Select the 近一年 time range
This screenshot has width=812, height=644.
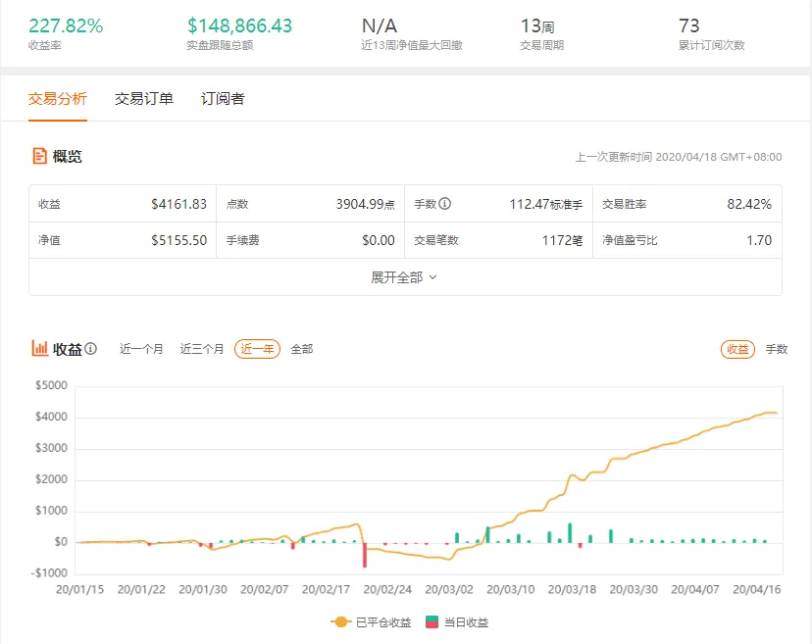tap(257, 349)
